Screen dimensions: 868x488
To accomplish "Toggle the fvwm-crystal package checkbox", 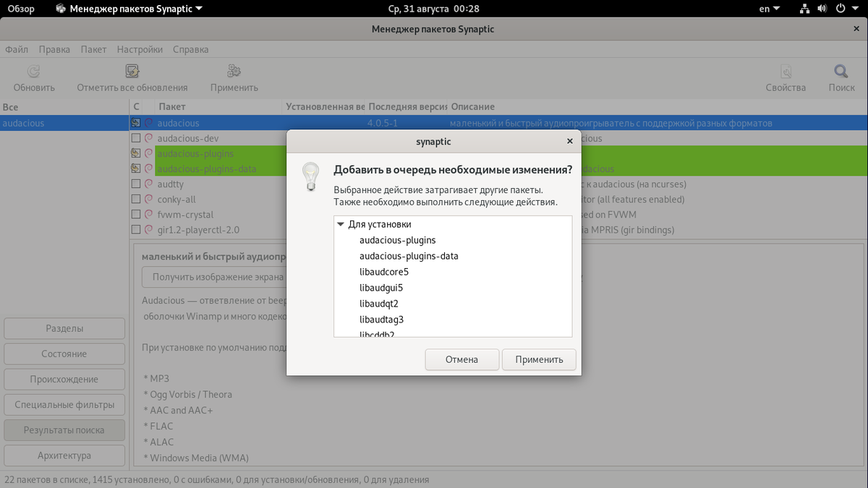I will tap(135, 215).
